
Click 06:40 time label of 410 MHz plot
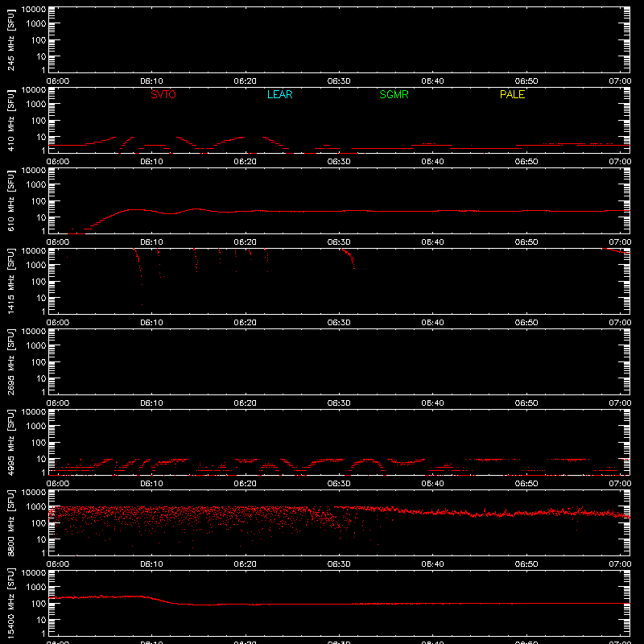coord(432,162)
